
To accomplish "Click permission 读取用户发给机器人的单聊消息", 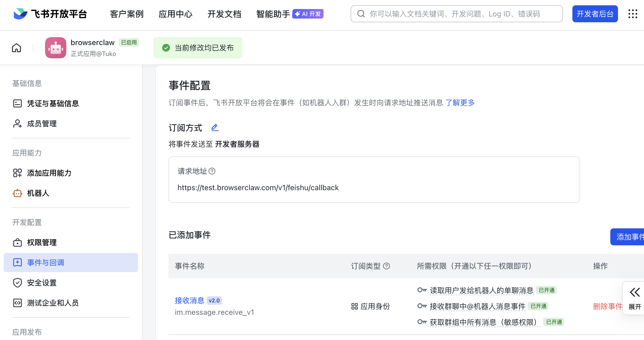I will [481, 290].
